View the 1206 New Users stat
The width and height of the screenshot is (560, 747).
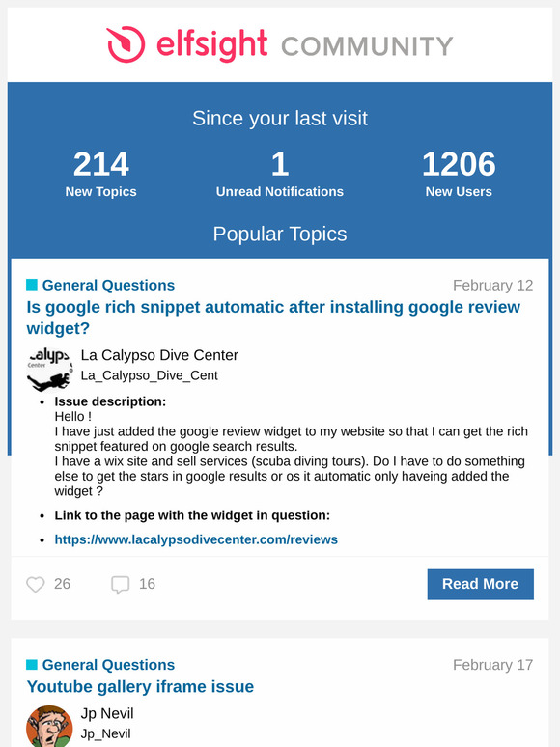point(459,174)
